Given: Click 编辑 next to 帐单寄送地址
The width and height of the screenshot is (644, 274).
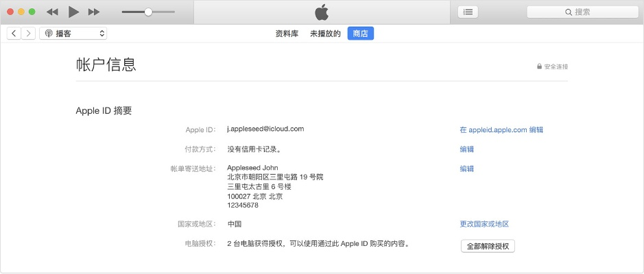Looking at the screenshot, I should [x=466, y=169].
